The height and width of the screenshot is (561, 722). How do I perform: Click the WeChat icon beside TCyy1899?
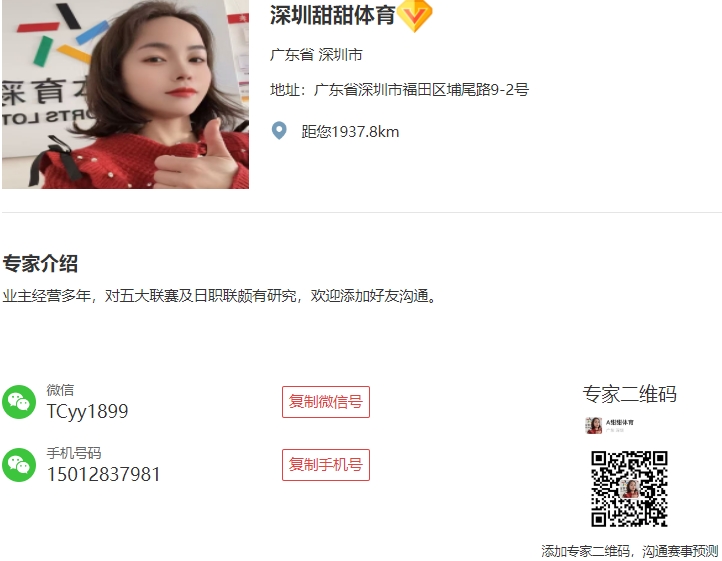tap(19, 402)
